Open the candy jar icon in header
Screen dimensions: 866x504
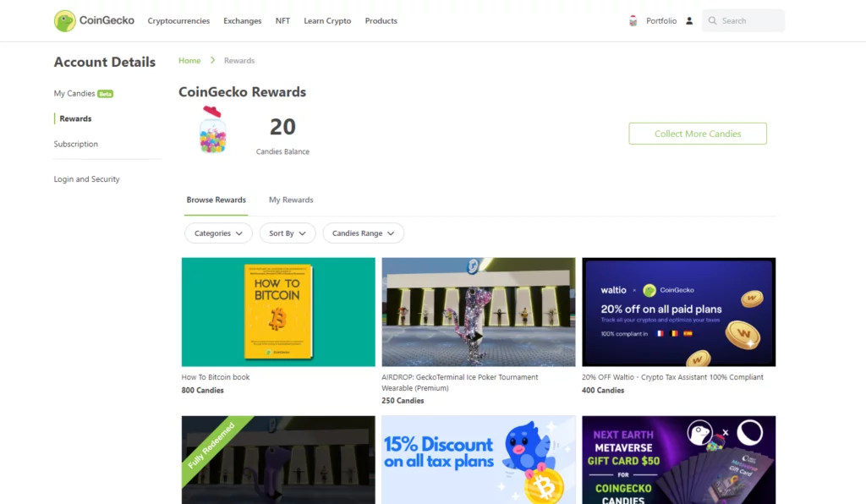(x=633, y=21)
